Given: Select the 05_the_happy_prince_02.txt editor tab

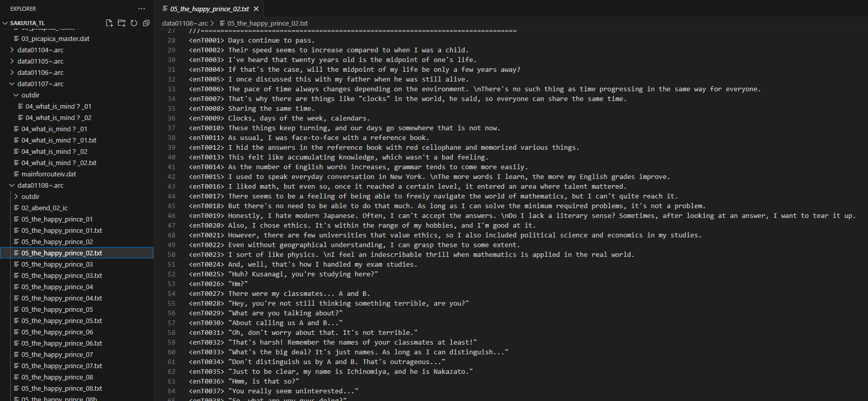Looking at the screenshot, I should coord(209,9).
